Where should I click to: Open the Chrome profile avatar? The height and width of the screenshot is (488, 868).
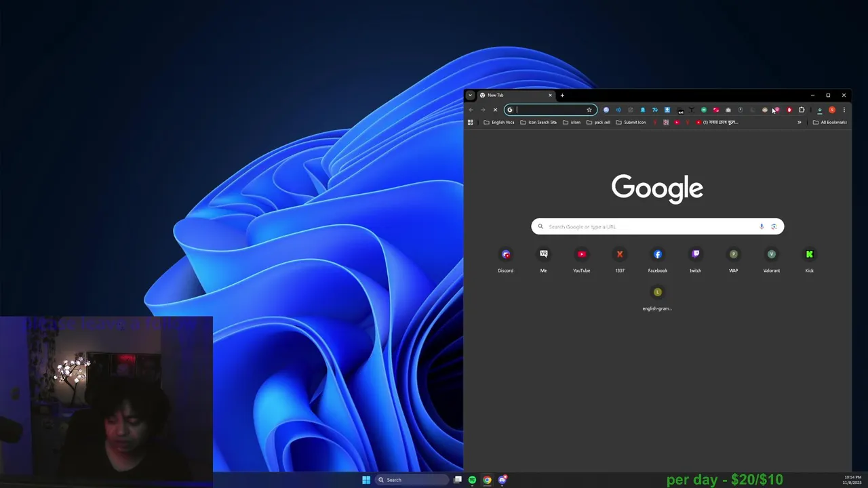coord(832,110)
